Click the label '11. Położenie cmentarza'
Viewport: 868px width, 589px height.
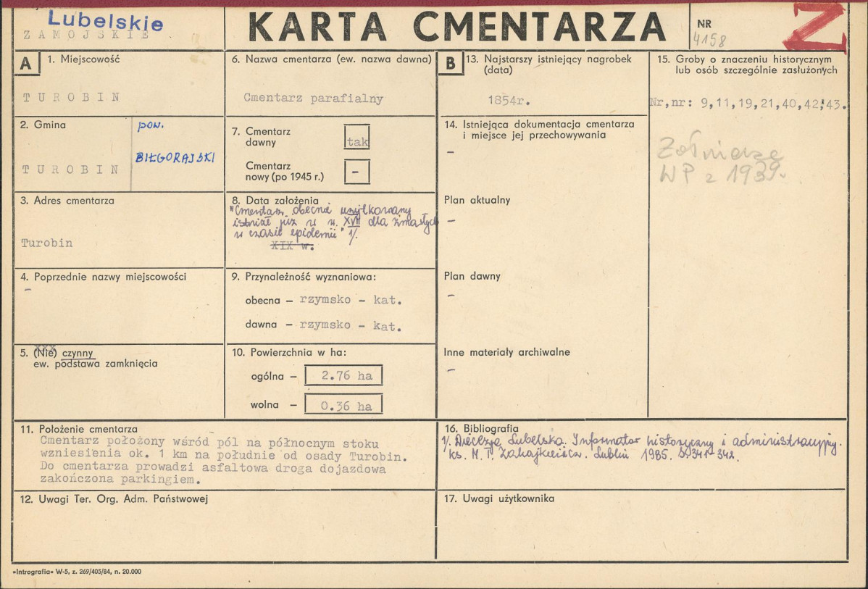[78, 429]
